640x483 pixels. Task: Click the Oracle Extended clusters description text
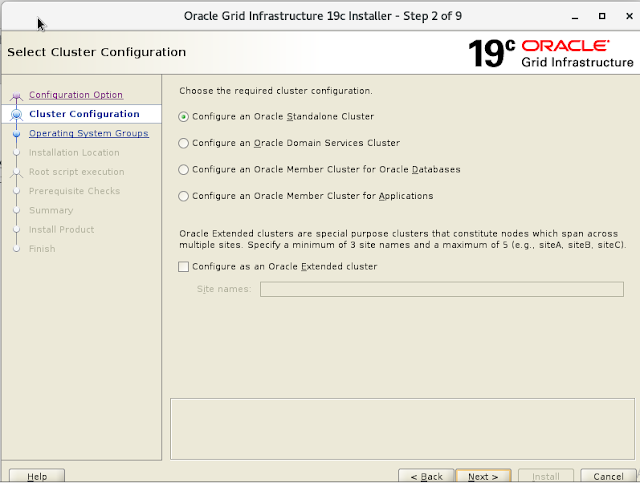402,239
